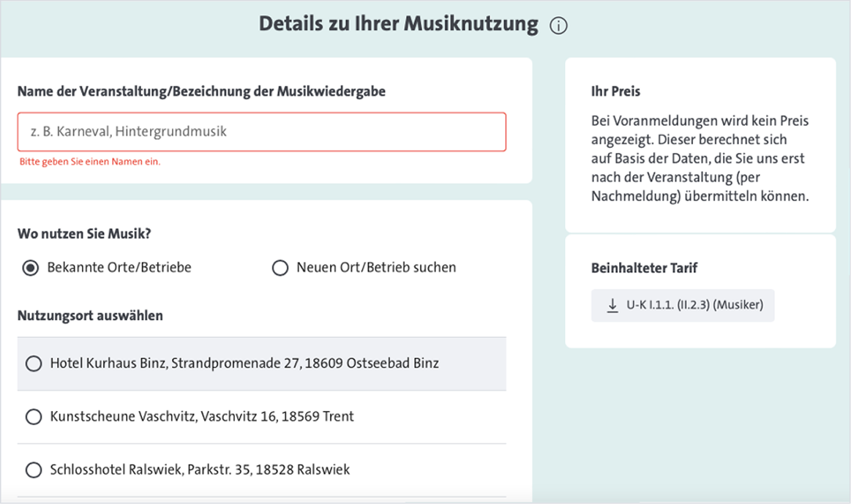Pick Schlosshotel Ralswiek in Ralswiek
This screenshot has height=504, width=851.
[33, 470]
